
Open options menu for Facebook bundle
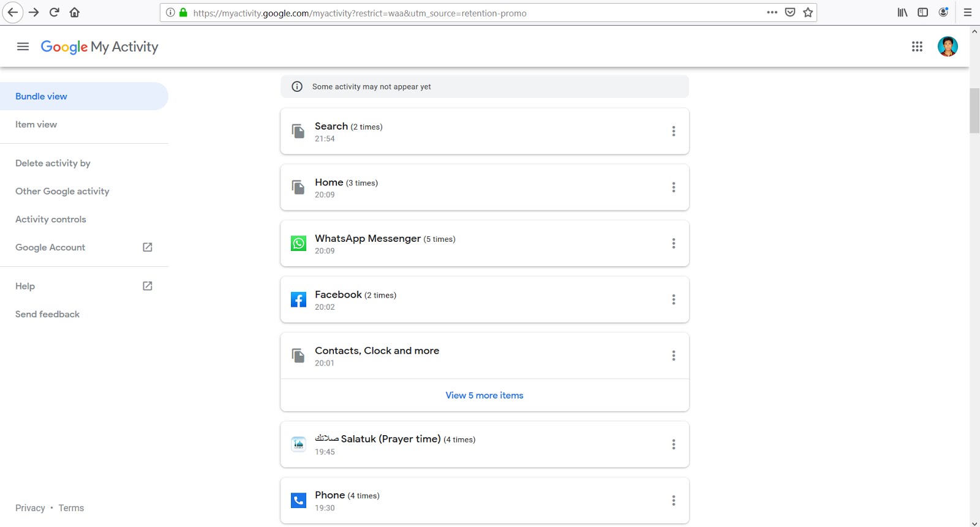pyautogui.click(x=674, y=300)
